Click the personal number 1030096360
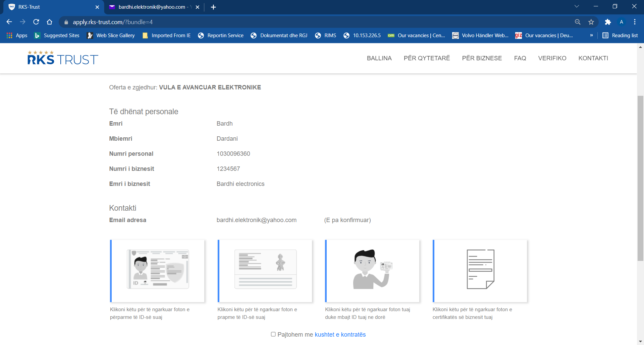 click(x=233, y=154)
